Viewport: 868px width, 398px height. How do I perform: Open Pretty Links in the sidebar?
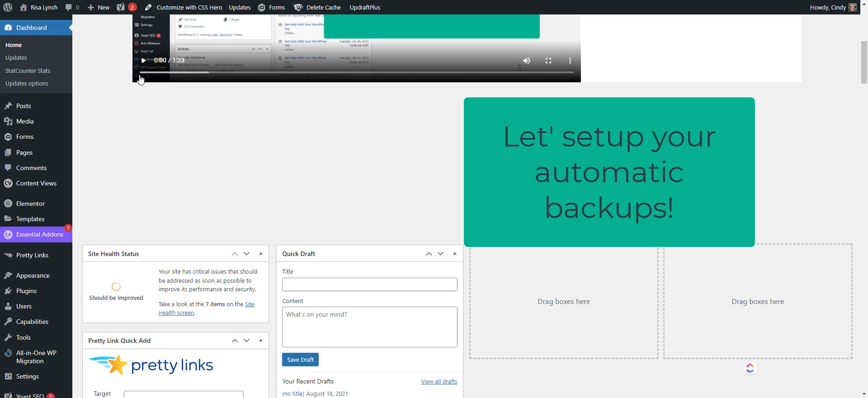36,255
